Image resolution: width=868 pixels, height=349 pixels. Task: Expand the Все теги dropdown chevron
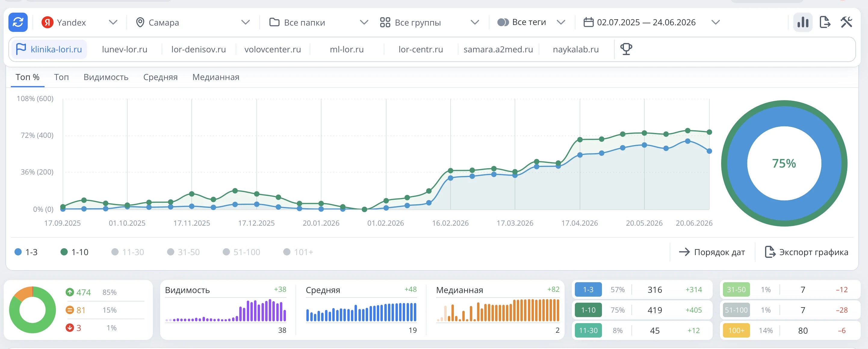(x=561, y=22)
